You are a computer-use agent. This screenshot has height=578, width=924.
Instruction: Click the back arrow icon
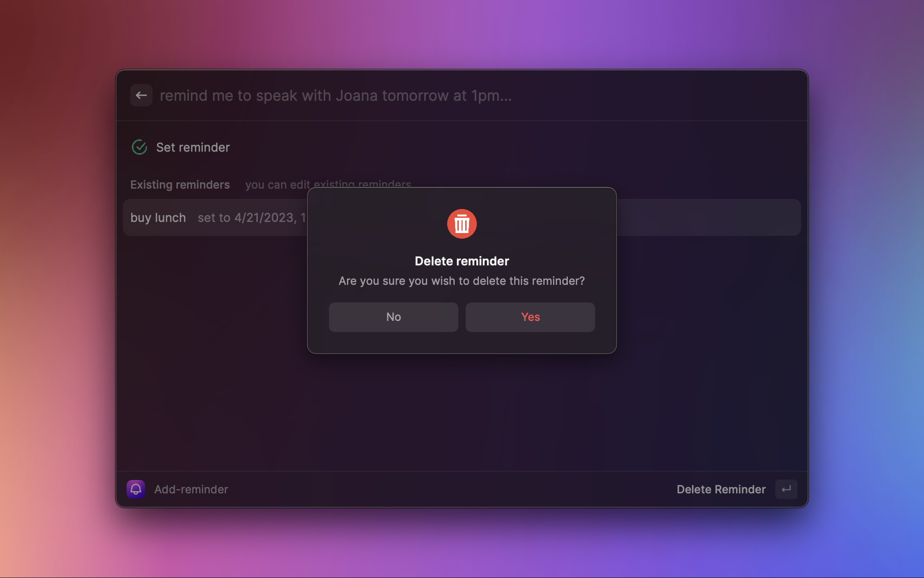click(x=141, y=95)
